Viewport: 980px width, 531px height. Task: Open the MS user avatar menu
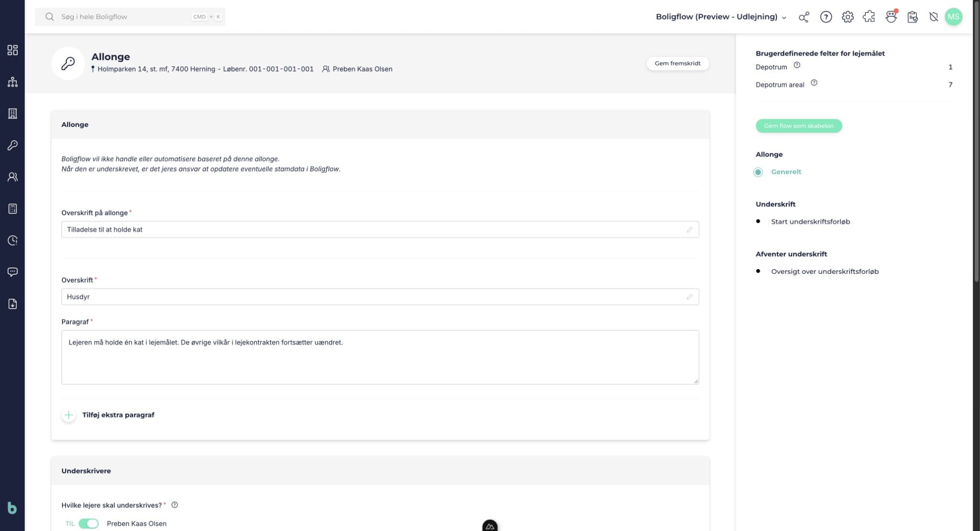coord(954,17)
